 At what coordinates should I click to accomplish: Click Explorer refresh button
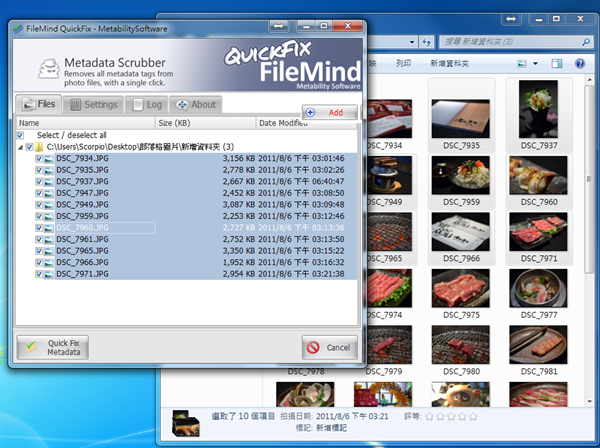tap(426, 42)
